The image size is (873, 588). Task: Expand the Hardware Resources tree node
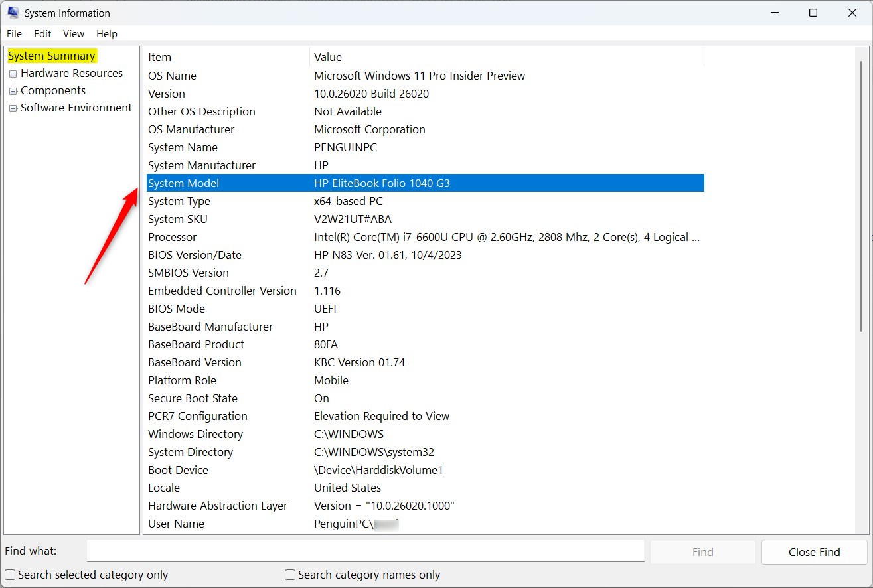[x=13, y=73]
